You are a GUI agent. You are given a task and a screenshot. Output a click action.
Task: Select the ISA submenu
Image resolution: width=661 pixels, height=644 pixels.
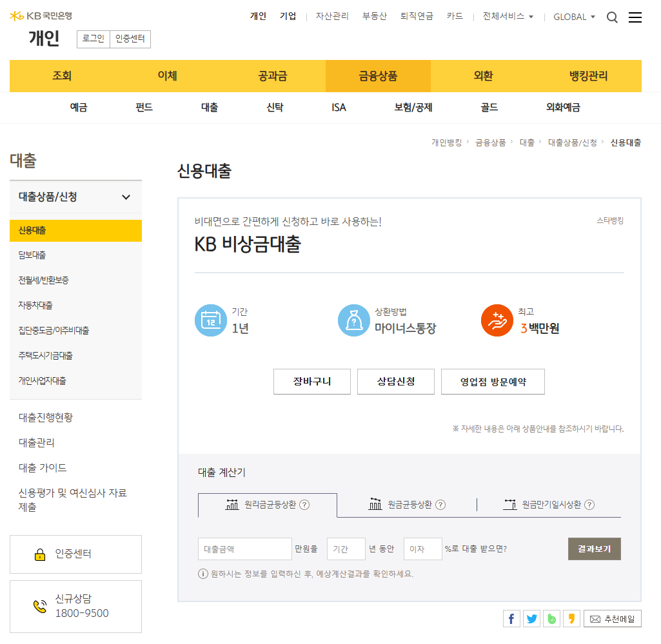(339, 108)
